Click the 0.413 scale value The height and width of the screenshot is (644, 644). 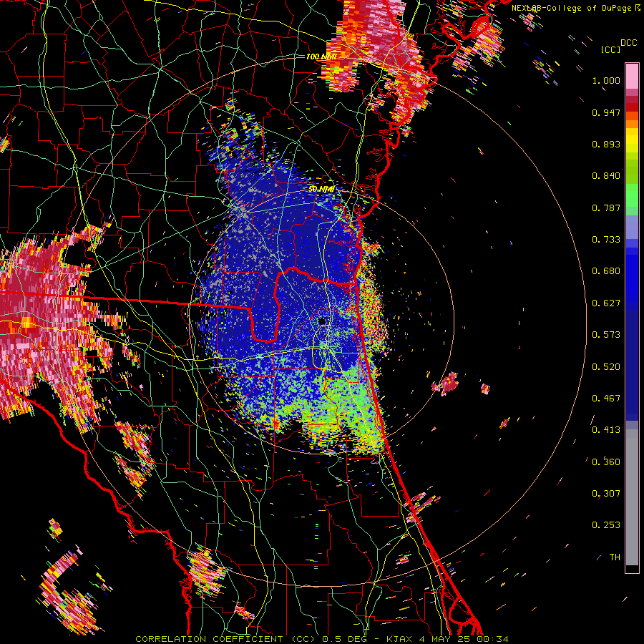(x=606, y=430)
